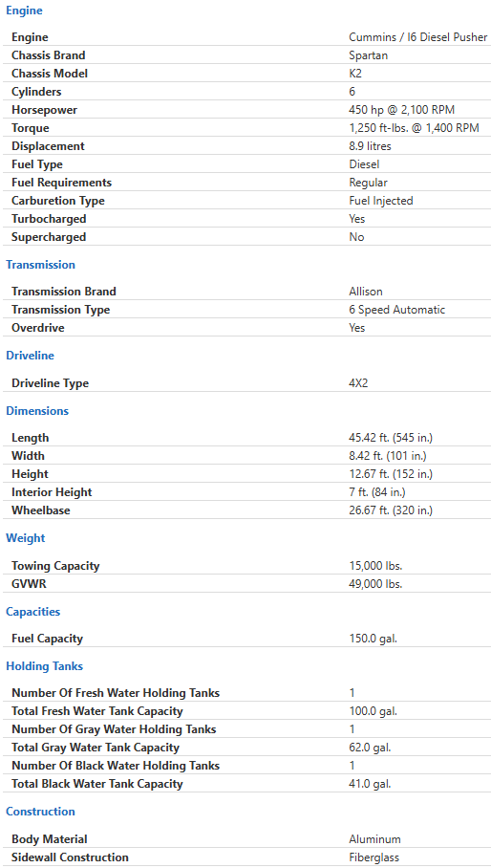The image size is (491, 868).
Task: Click the Construction section heading
Action: click(x=40, y=812)
